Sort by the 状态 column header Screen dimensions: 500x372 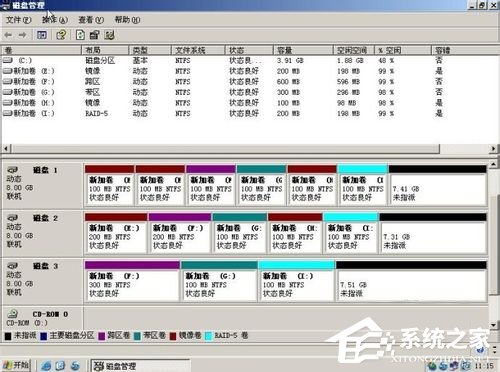pyautogui.click(x=249, y=50)
